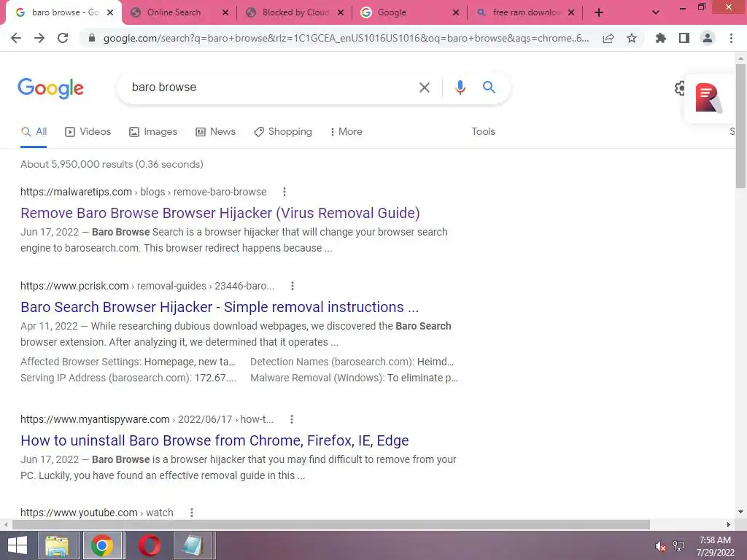This screenshot has width=747, height=560.
Task: Click the magnifier search button
Action: pyautogui.click(x=489, y=87)
